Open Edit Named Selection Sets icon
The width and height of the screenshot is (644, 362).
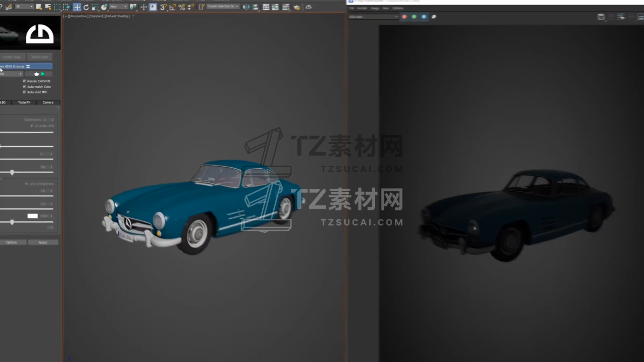click(201, 7)
